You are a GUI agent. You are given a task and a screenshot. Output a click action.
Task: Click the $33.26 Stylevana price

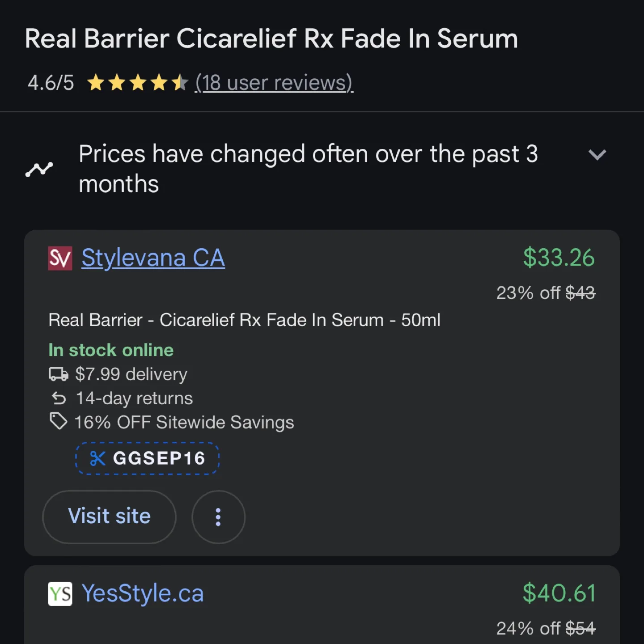click(x=558, y=258)
